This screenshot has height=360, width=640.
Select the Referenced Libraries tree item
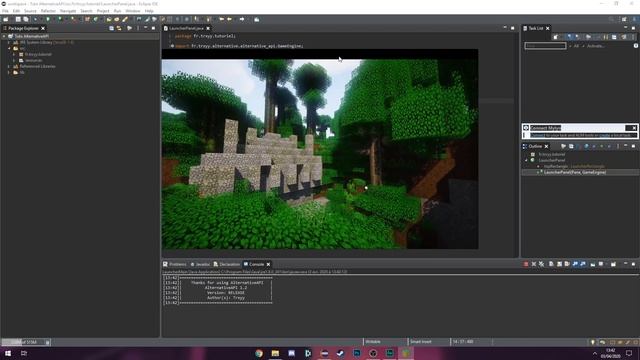point(38,66)
